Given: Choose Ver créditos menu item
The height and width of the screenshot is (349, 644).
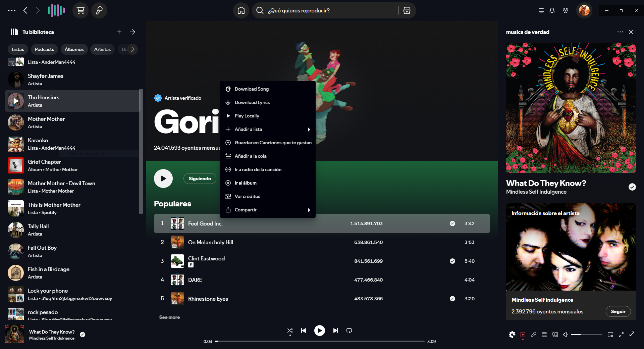Looking at the screenshot, I should tap(268, 196).
